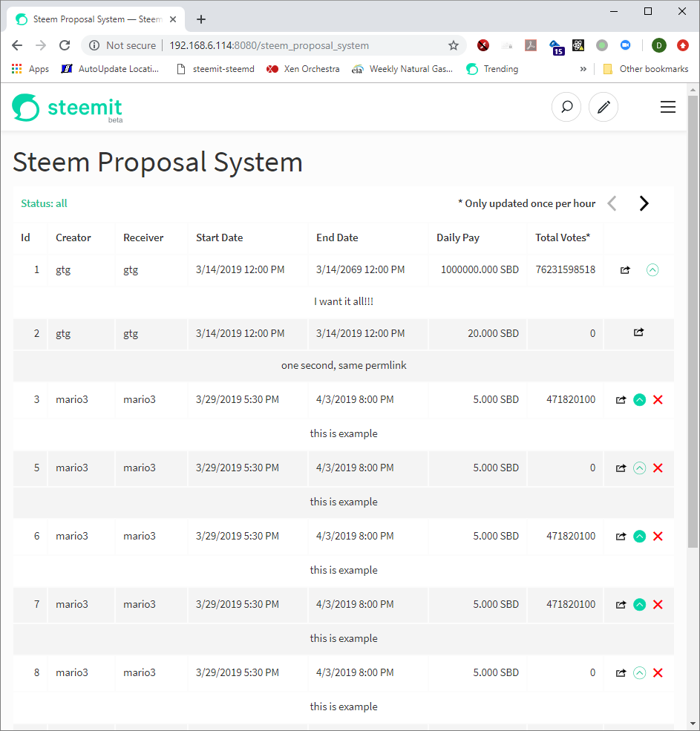Open the Trending bookmark

coord(492,69)
